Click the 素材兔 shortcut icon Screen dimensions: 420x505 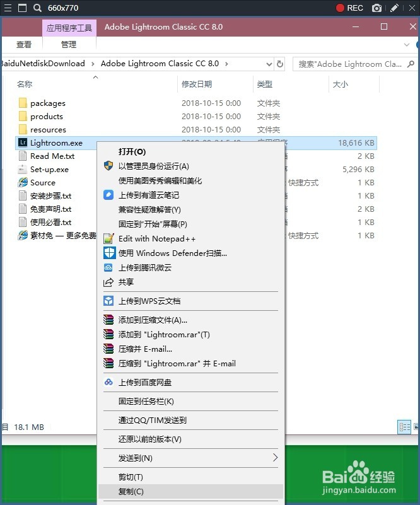23,235
